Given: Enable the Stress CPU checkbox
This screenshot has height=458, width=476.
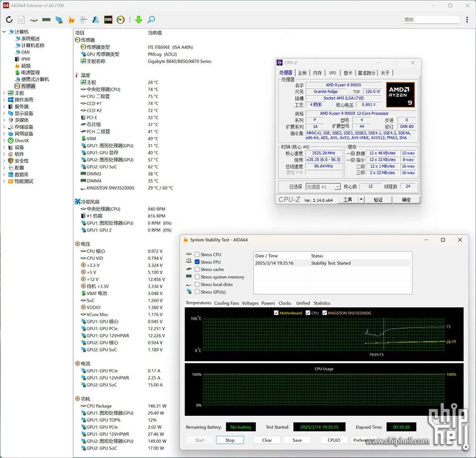Looking at the screenshot, I should (x=197, y=254).
